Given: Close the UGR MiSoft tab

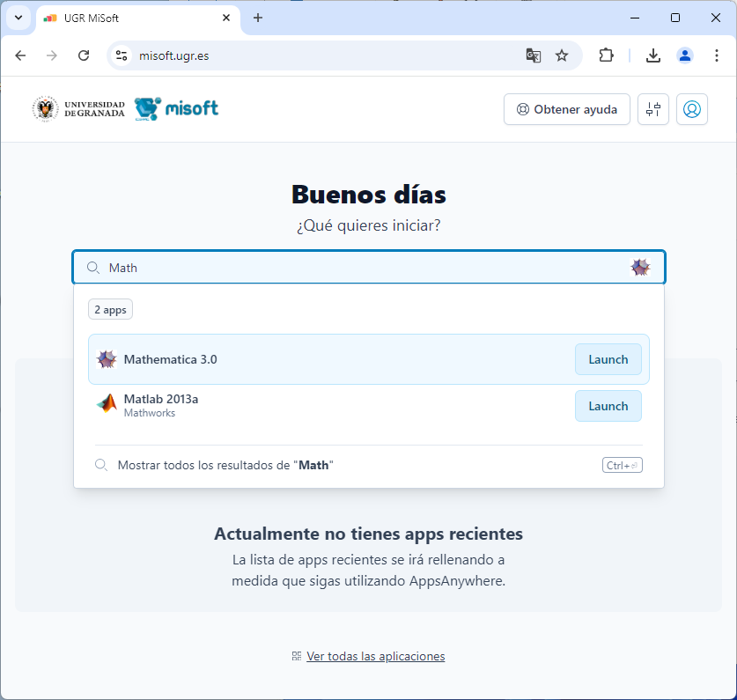Looking at the screenshot, I should pyautogui.click(x=226, y=18).
